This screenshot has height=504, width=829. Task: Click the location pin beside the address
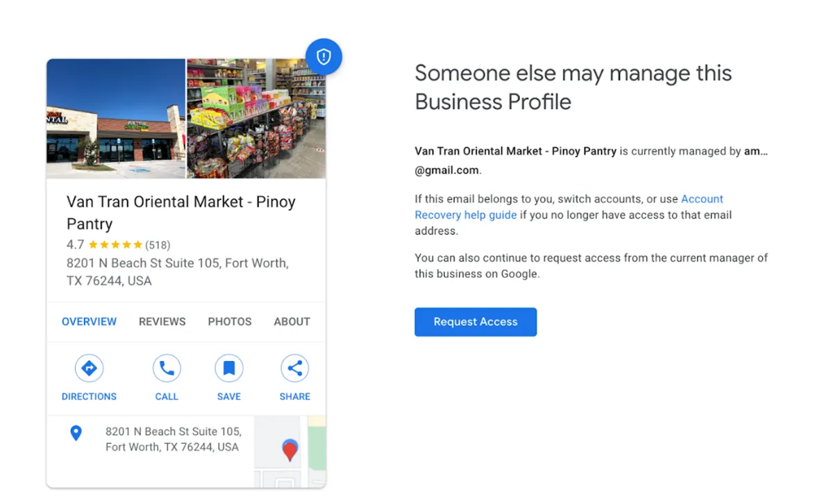tap(76, 433)
